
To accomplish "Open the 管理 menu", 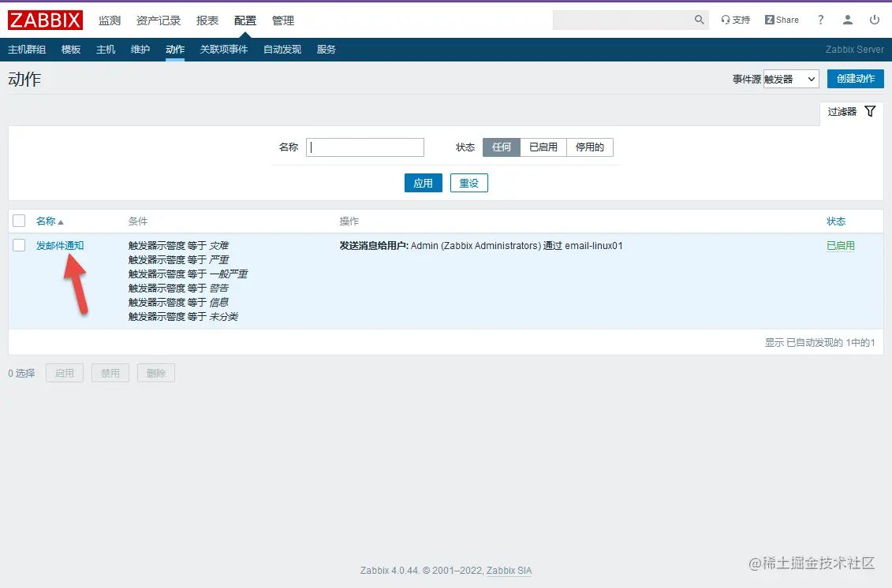I will tap(282, 20).
